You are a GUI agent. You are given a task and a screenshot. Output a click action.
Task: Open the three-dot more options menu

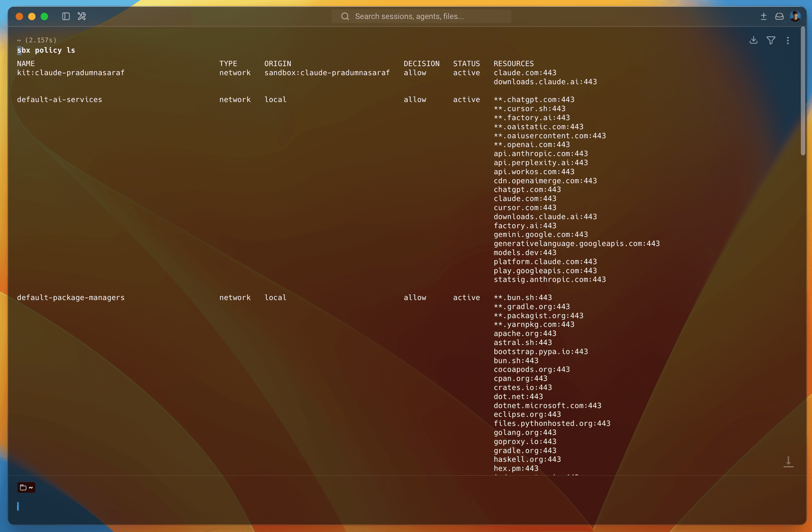click(x=787, y=40)
